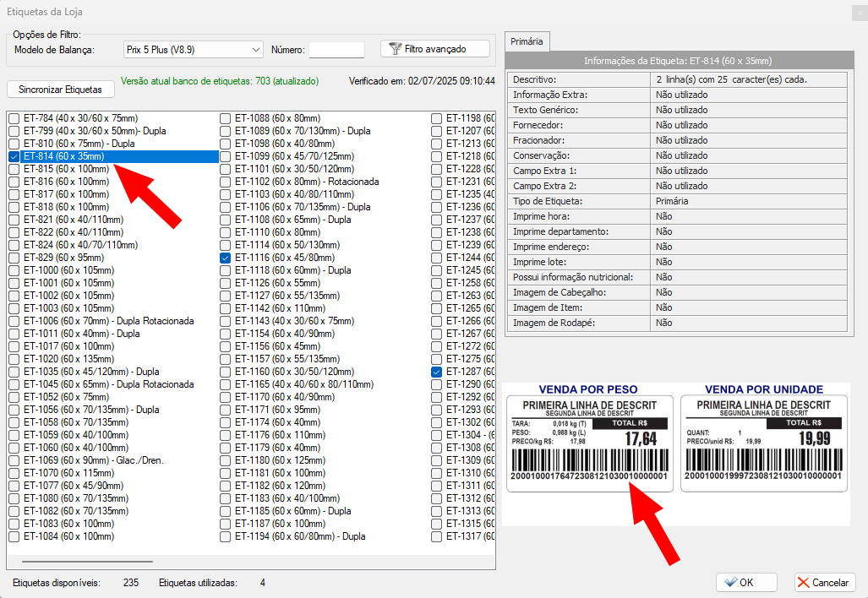The height and width of the screenshot is (598, 868).
Task: Open the Modelo de Balança dropdown
Action: (193, 50)
